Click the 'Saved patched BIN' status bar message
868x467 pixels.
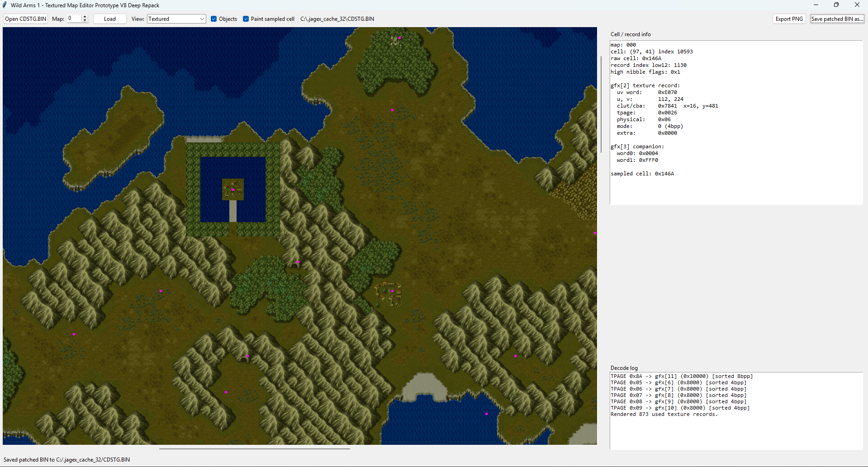(x=66, y=460)
